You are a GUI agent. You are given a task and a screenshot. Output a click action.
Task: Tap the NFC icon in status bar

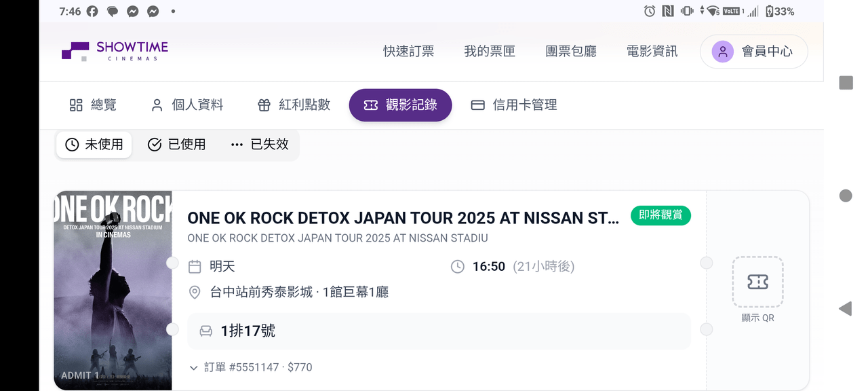point(668,11)
